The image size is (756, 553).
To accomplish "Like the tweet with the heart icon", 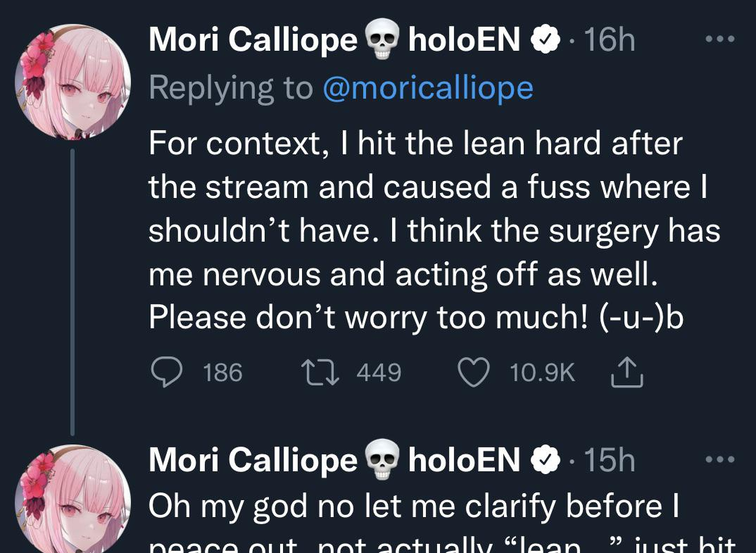I will [474, 372].
